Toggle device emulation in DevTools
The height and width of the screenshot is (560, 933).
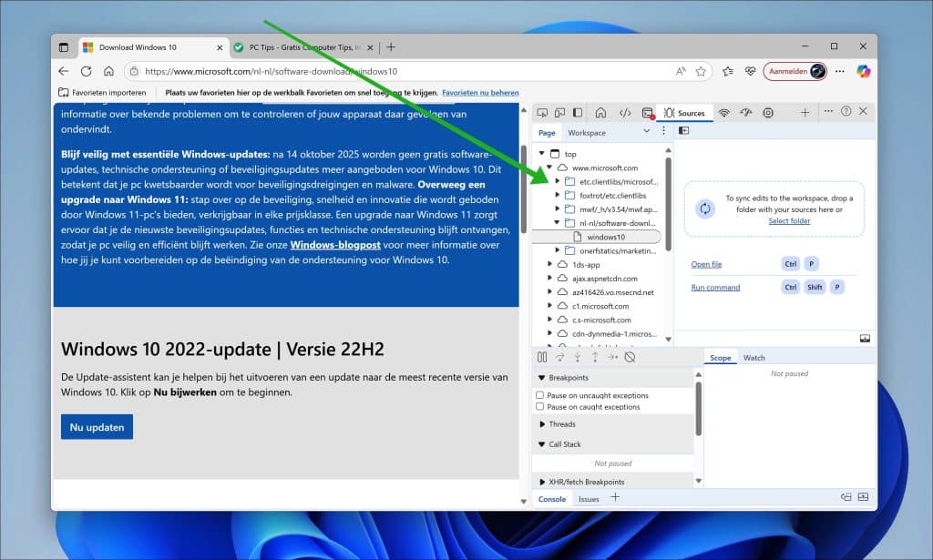pos(560,112)
